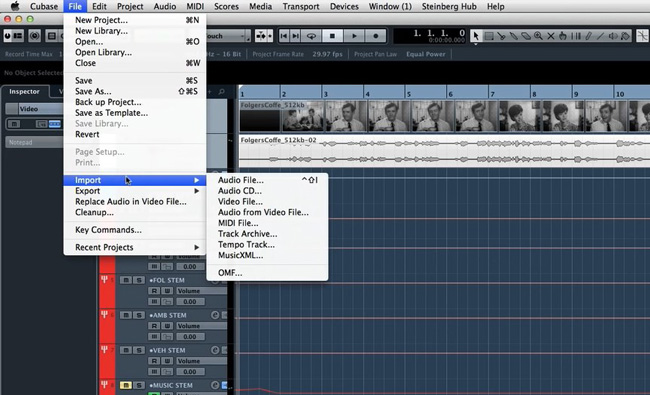This screenshot has width=650, height=395.
Task: Toggle Mute on FOL STEM track
Action: pyautogui.click(x=126, y=280)
